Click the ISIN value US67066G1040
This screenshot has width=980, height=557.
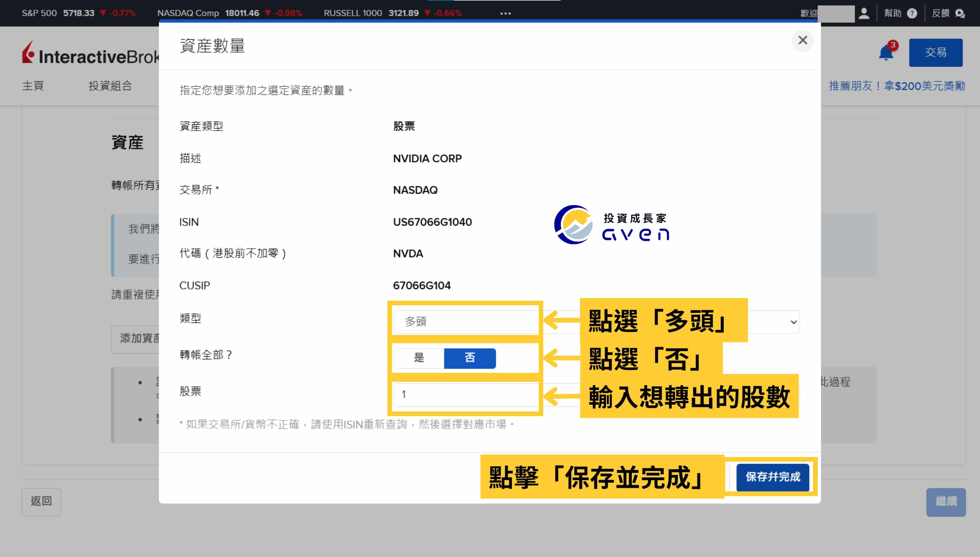click(x=432, y=222)
